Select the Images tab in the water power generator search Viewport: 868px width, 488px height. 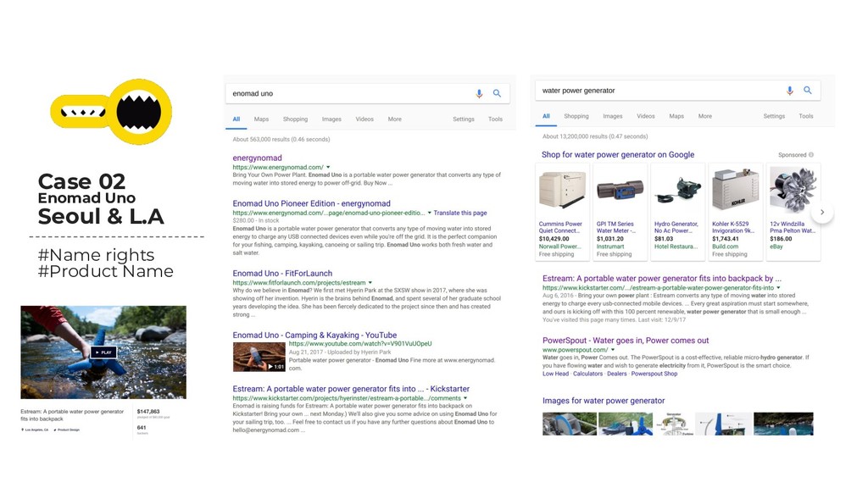pyautogui.click(x=613, y=116)
